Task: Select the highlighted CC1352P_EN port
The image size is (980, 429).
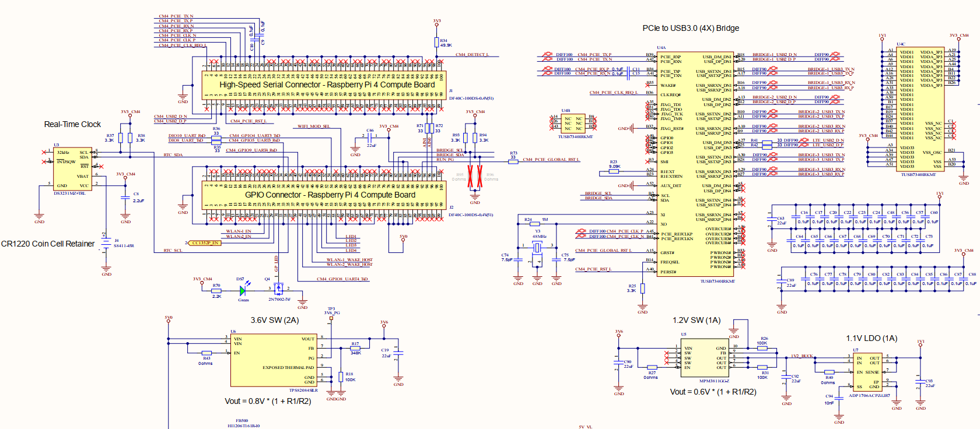Action: click(204, 243)
